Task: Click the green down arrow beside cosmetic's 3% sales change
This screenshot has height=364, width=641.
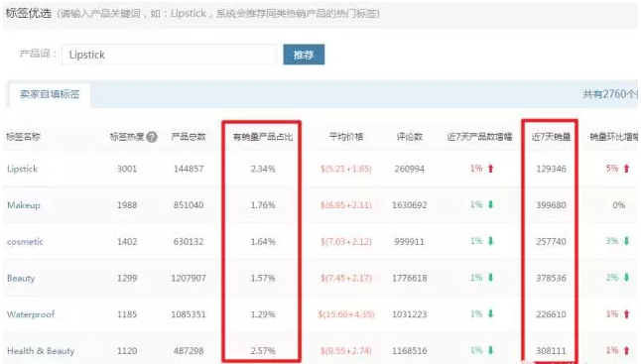Action: click(x=626, y=241)
